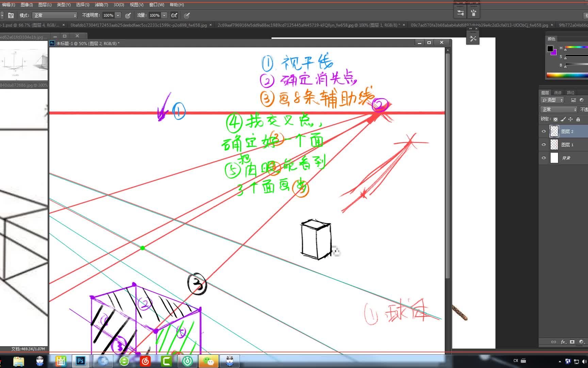
Task: Switch to the 2c69aaf796916...fw658.jpg document tab
Action: point(309,25)
